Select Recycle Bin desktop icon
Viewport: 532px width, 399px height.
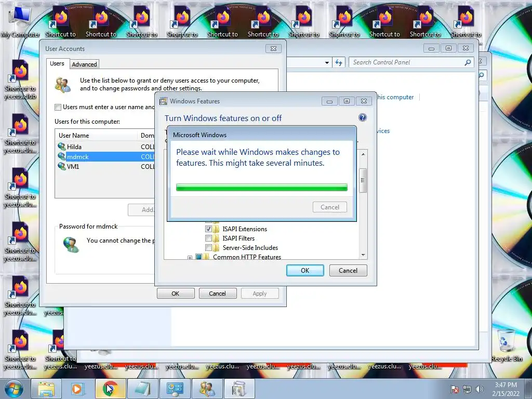[x=507, y=345]
